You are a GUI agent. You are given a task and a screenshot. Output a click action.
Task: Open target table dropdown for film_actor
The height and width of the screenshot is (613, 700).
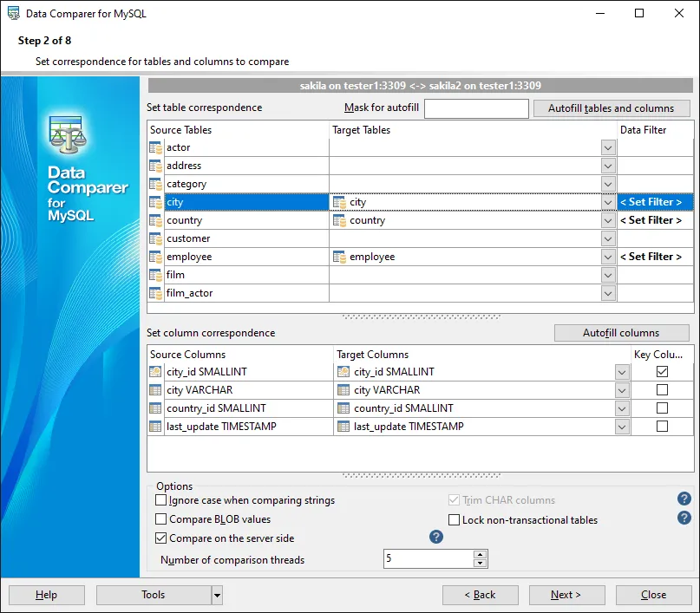(608, 294)
